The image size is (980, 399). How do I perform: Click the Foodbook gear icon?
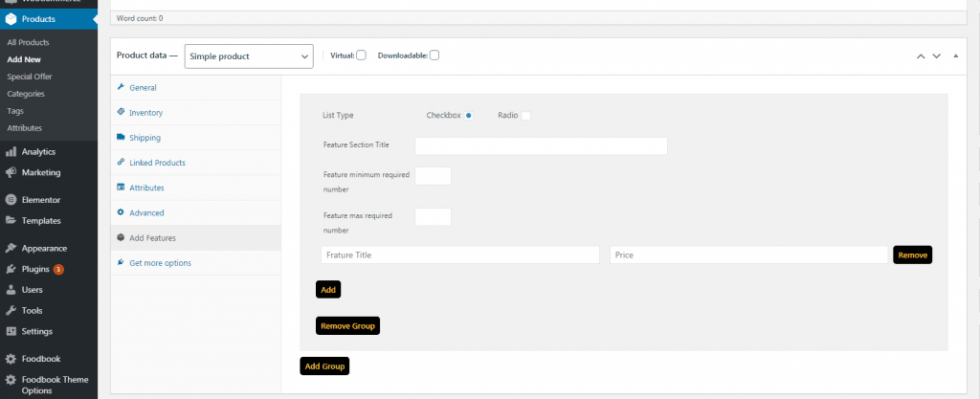11,359
